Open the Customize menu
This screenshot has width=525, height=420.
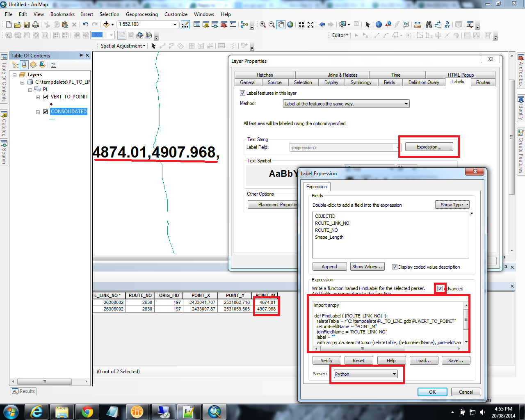pos(176,14)
